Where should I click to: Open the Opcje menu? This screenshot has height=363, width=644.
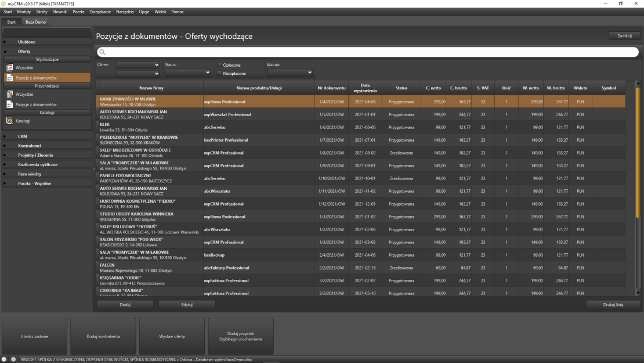click(x=144, y=12)
